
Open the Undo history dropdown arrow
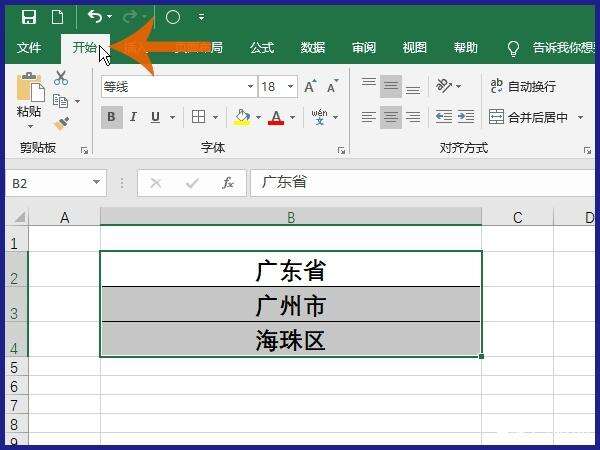(x=109, y=17)
